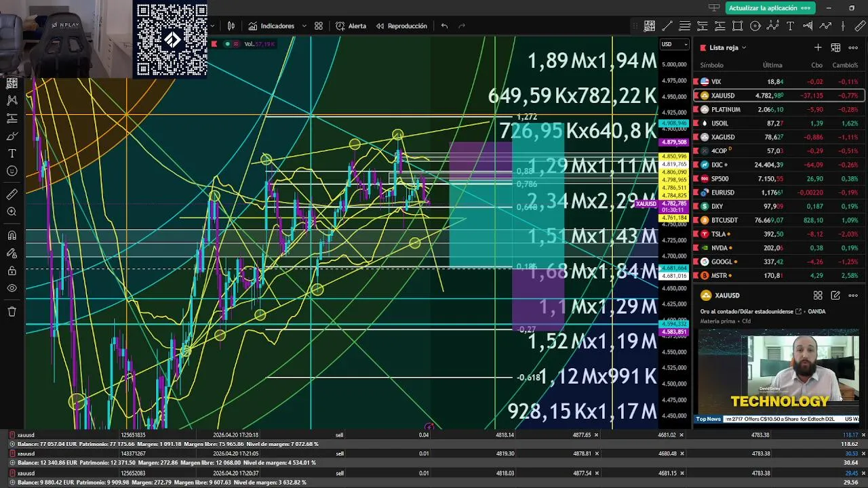Select MSTR in the watchlist

coord(779,276)
